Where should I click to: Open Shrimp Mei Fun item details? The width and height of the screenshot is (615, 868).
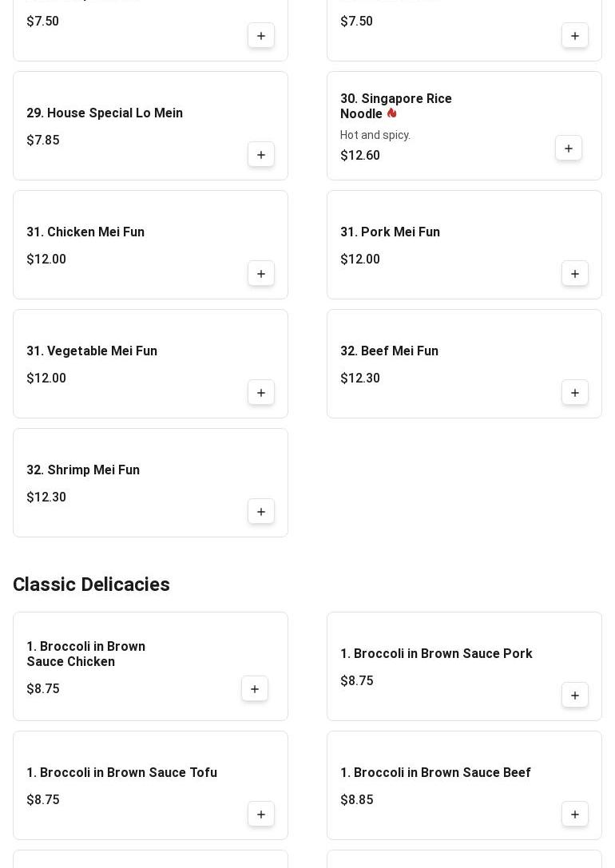[x=83, y=470]
